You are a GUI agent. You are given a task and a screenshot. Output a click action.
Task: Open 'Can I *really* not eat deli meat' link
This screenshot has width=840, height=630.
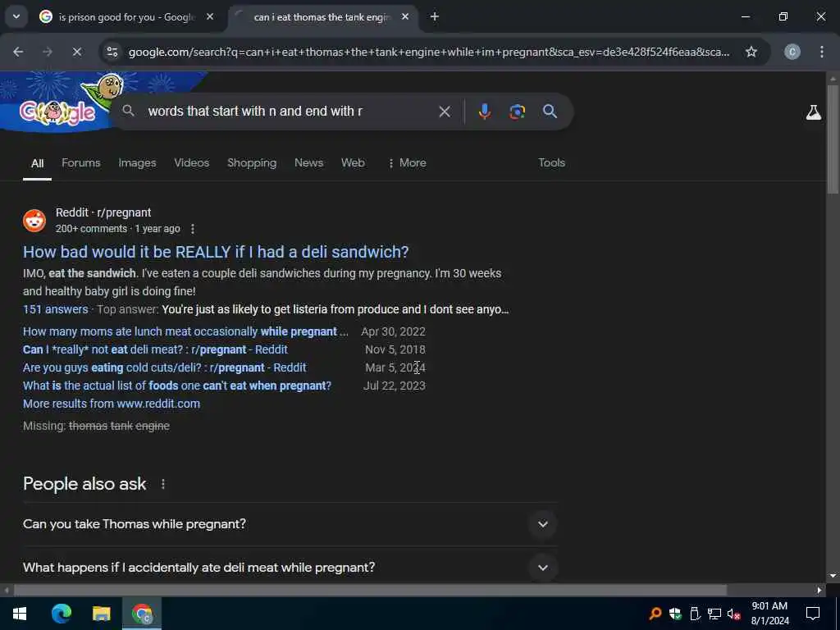coord(155,349)
